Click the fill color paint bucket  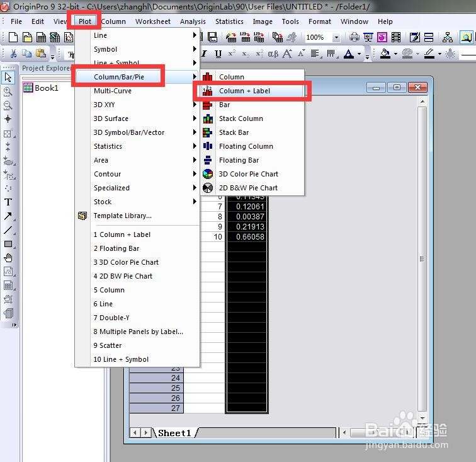pyautogui.click(x=385, y=54)
